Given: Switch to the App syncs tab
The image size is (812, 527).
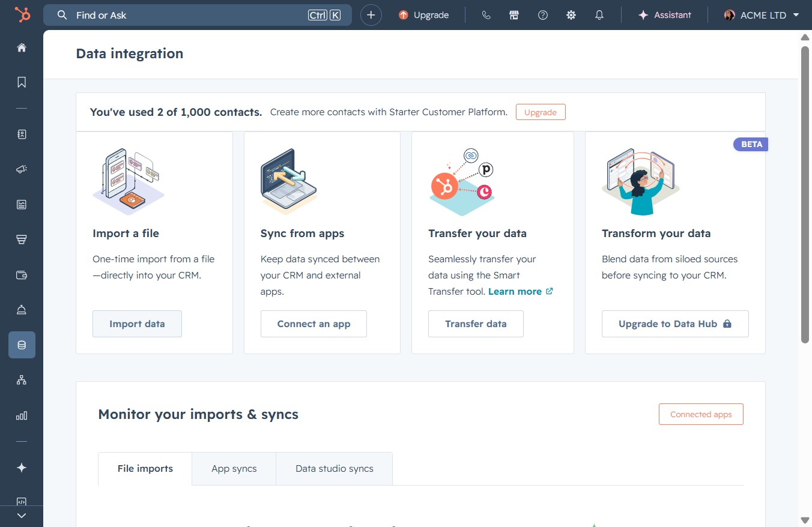Looking at the screenshot, I should pyautogui.click(x=234, y=469).
